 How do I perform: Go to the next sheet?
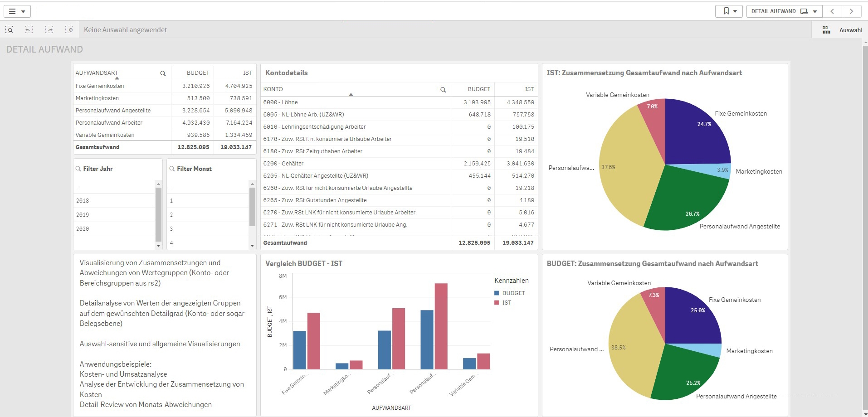[851, 11]
